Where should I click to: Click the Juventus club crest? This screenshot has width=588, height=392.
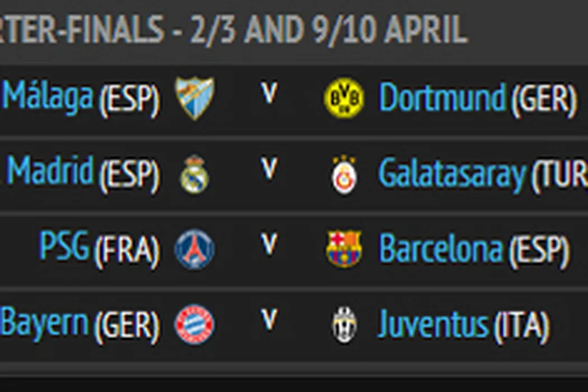tap(344, 324)
